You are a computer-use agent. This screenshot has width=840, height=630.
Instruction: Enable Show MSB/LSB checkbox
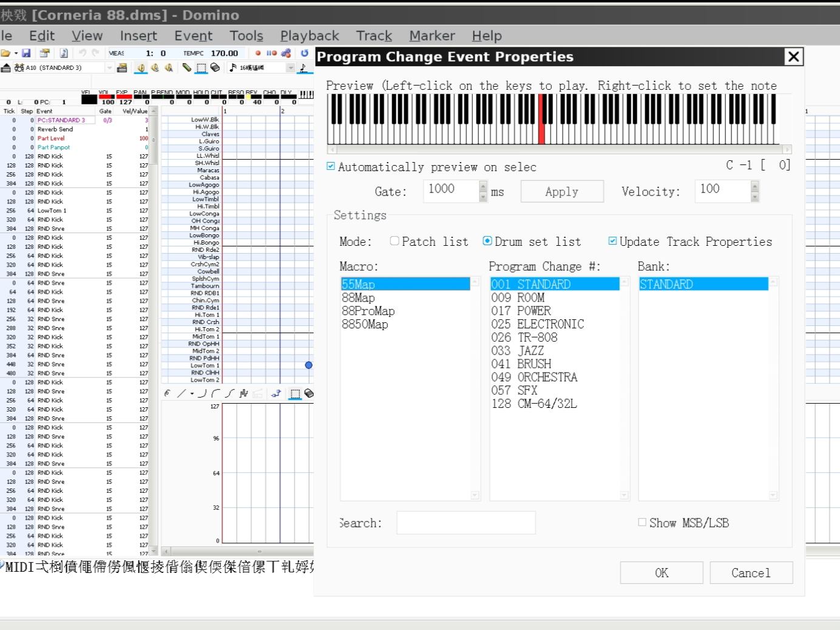[x=642, y=522]
